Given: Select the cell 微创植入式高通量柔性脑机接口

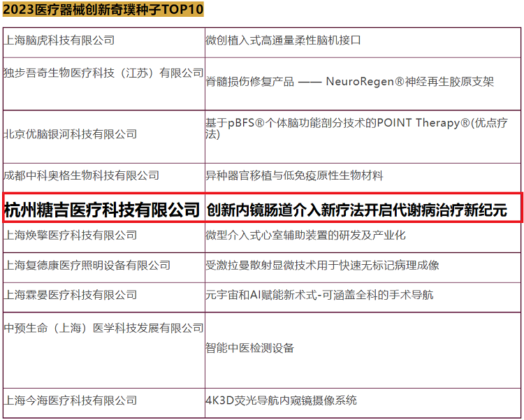Looking at the screenshot, I should coord(363,43).
